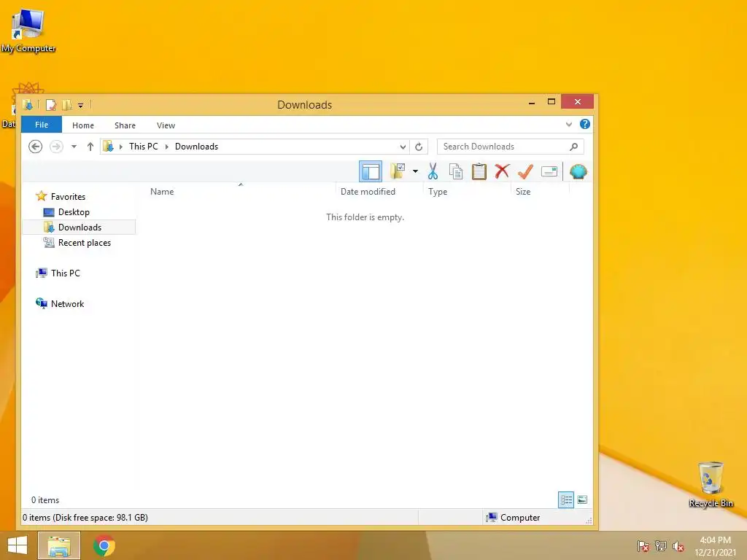Screen dimensions: 747x560
Task: Select This PC in navigation pane
Action: point(65,273)
